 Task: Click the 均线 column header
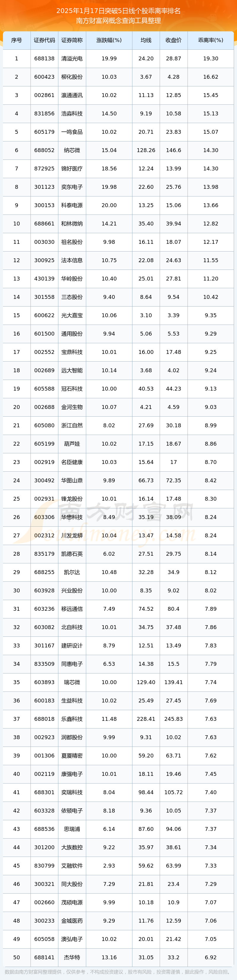(x=146, y=40)
